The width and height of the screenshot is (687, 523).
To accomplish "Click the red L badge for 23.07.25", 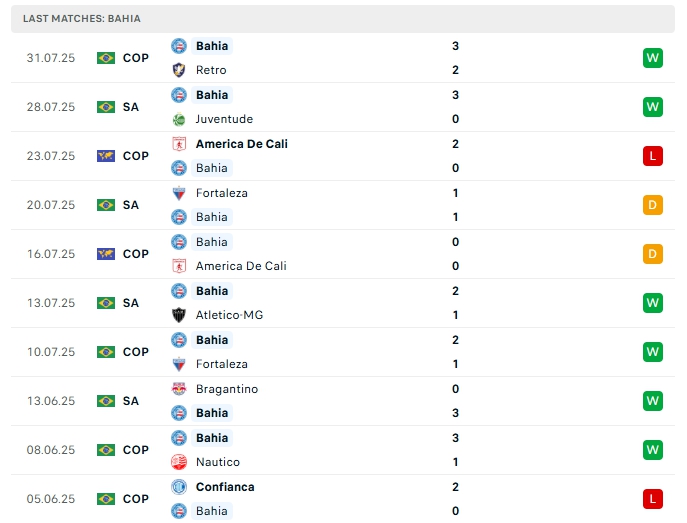I will 653,156.
